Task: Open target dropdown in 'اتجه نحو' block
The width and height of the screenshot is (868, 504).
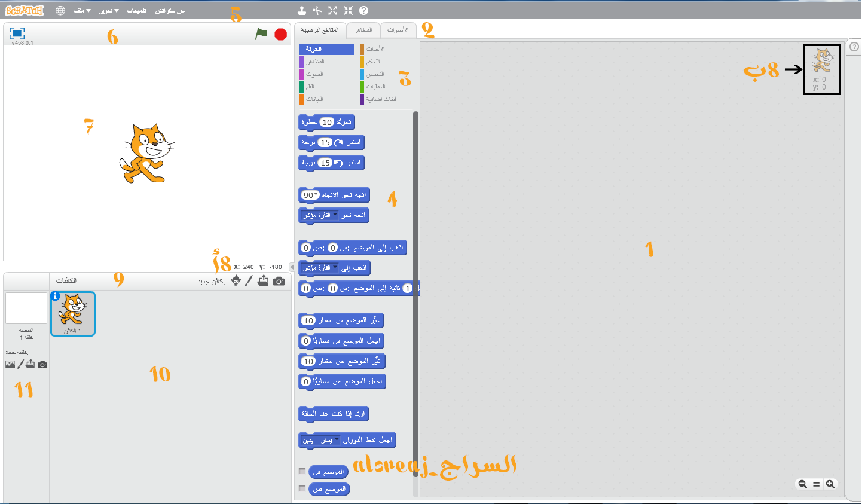Action: [320, 215]
